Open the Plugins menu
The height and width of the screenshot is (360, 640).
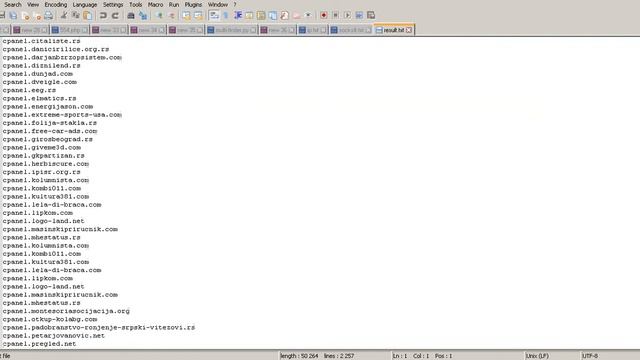[x=193, y=4]
